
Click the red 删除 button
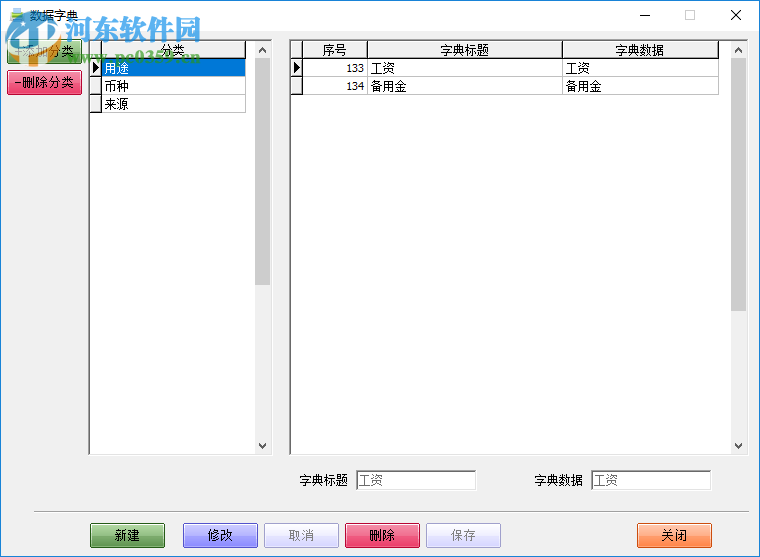382,535
